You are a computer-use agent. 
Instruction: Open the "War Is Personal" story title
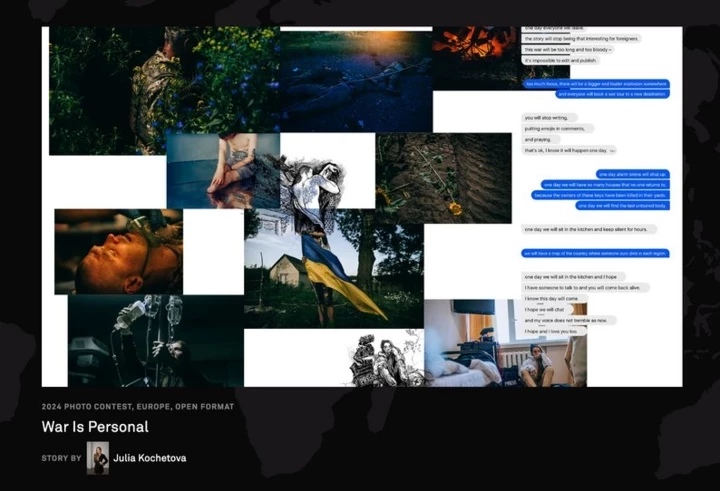pos(95,427)
